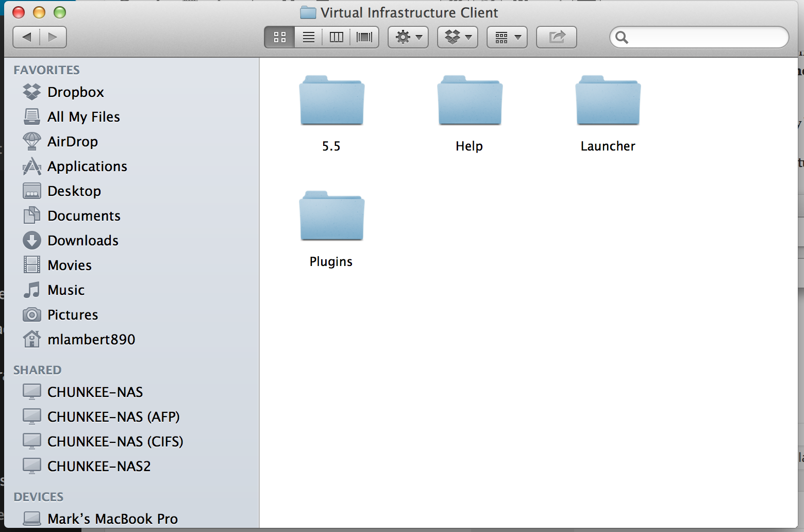Go forward using the right arrow button
This screenshot has width=804, height=532.
pos(53,37)
